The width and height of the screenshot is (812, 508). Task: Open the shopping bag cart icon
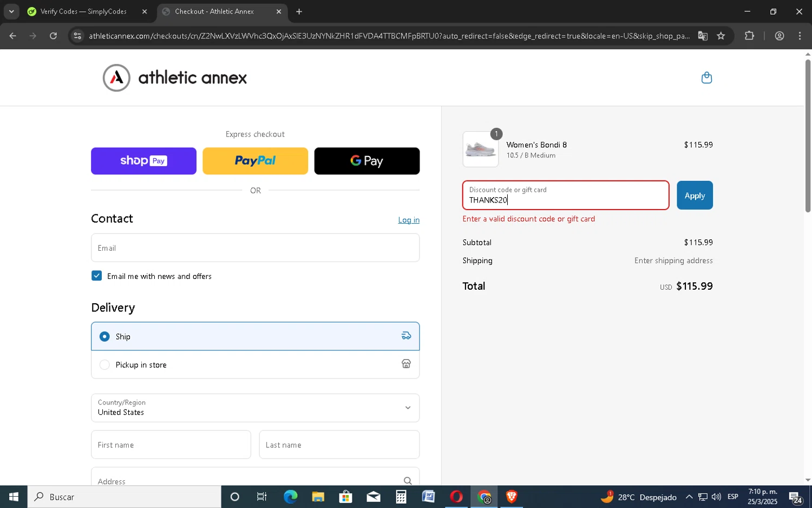tap(706, 78)
